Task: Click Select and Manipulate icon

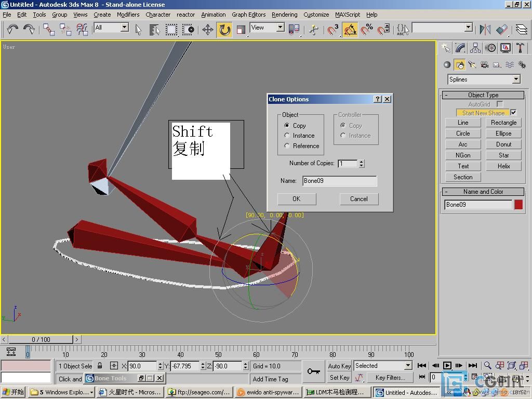Action: coord(314,30)
